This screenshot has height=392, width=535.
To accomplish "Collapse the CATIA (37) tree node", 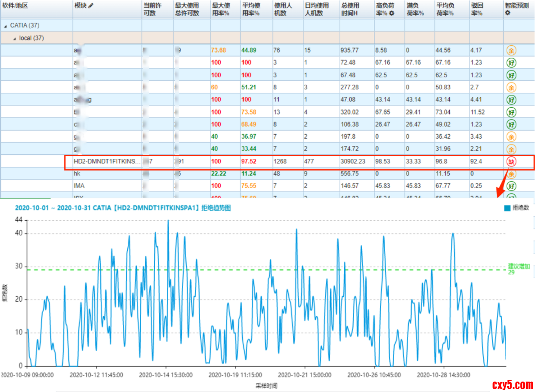I will pyautogui.click(x=5, y=26).
